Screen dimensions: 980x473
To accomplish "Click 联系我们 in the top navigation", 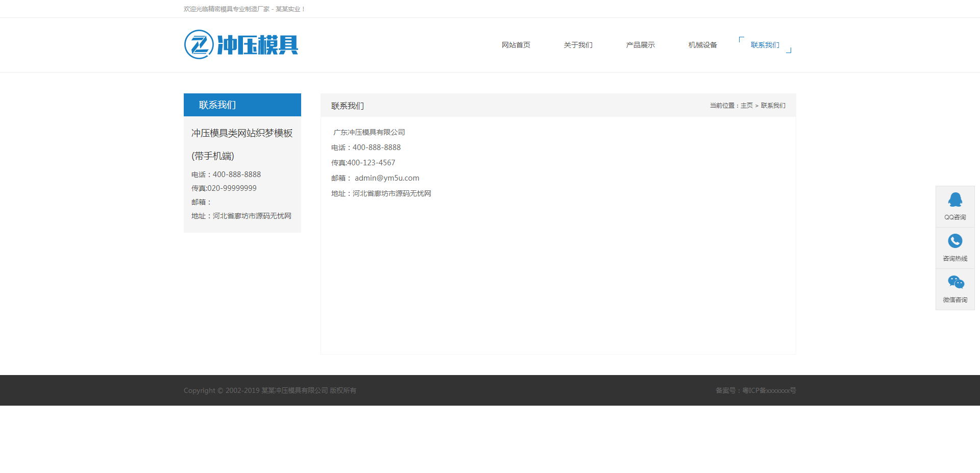I will 765,45.
